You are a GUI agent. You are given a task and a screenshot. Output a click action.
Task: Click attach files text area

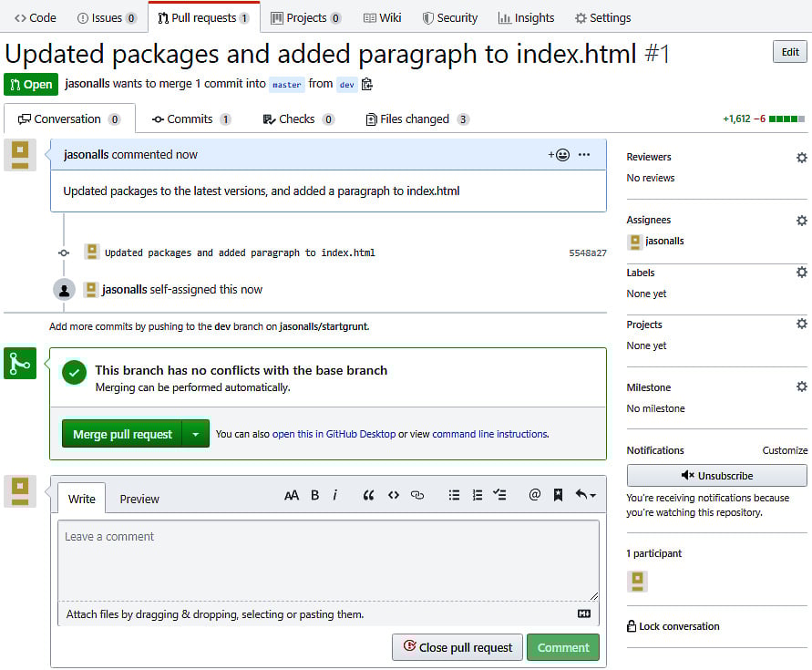coord(328,614)
